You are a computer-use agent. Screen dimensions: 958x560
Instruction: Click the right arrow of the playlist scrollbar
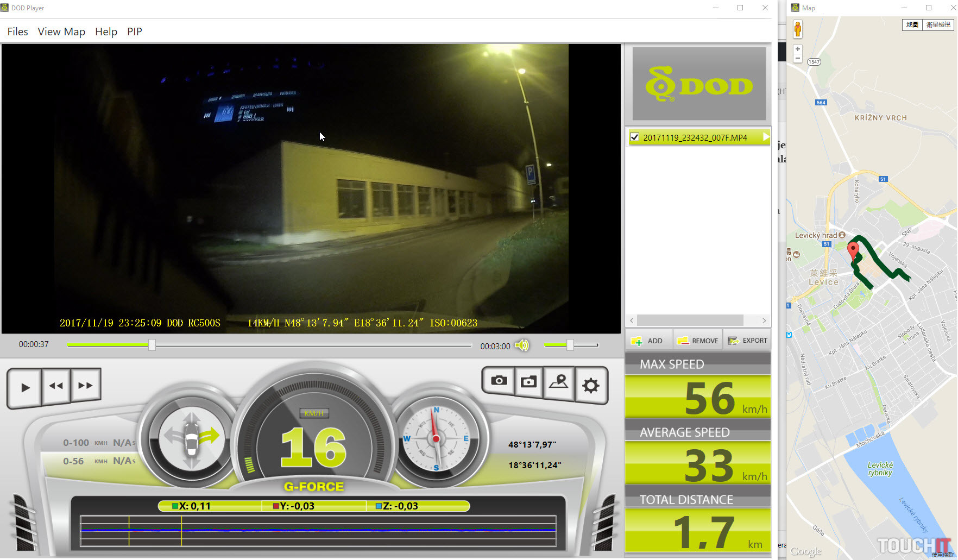[x=764, y=320]
